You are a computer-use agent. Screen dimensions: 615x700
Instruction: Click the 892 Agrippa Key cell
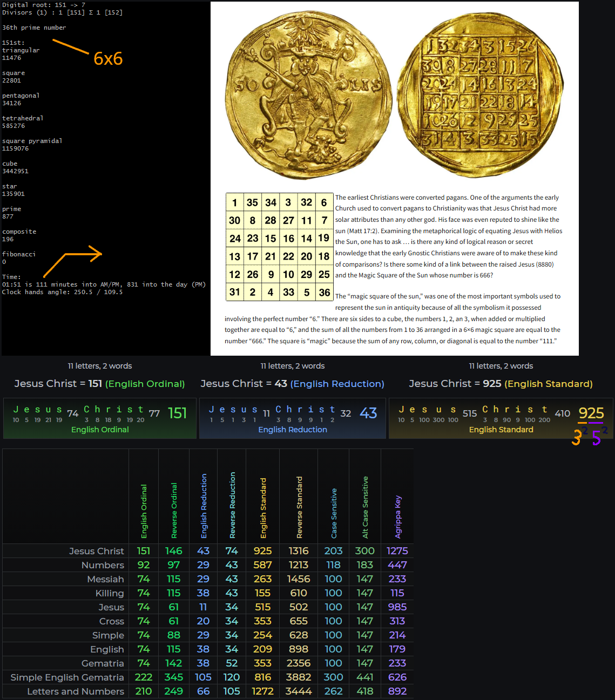[x=397, y=691]
